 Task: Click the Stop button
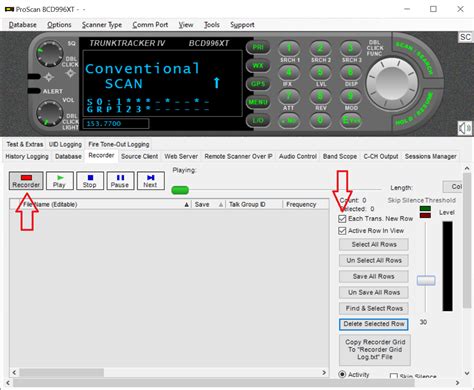point(90,181)
